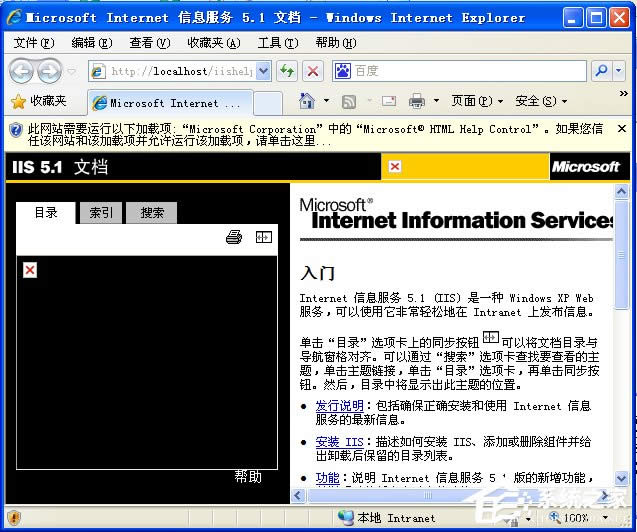Click the Home page icon
Viewport: 637px width, 532px height.
[307, 101]
